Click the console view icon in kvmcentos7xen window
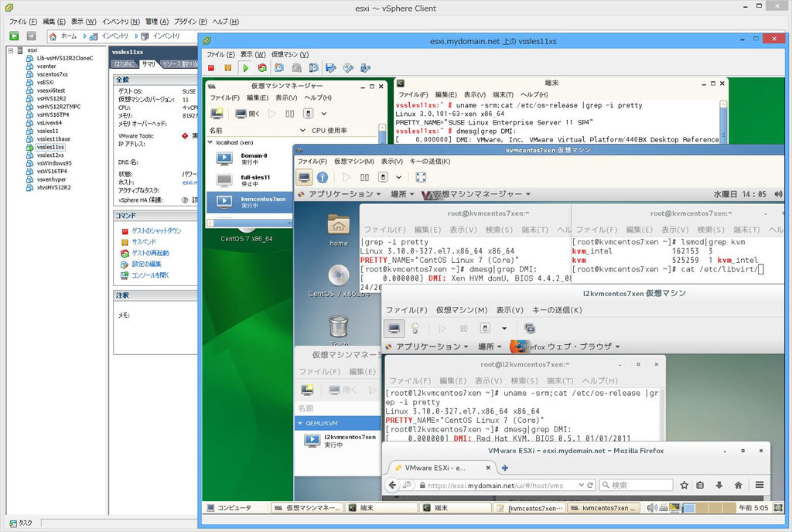The width and height of the screenshot is (792, 532). point(304,177)
